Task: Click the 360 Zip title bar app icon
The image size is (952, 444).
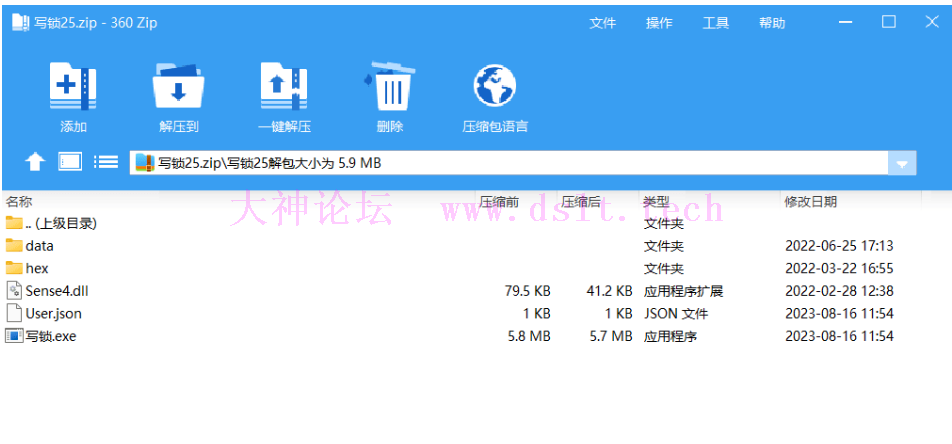Action: (21, 23)
